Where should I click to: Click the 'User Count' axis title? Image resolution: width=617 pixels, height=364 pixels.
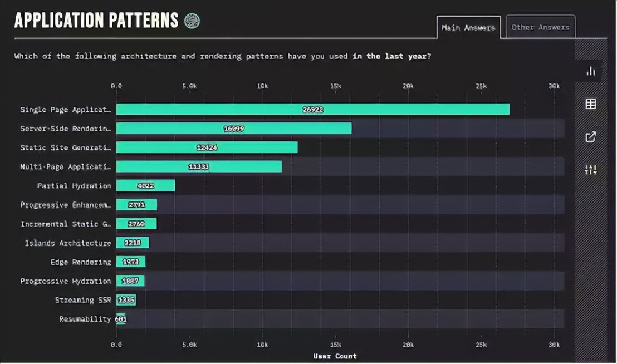point(335,356)
